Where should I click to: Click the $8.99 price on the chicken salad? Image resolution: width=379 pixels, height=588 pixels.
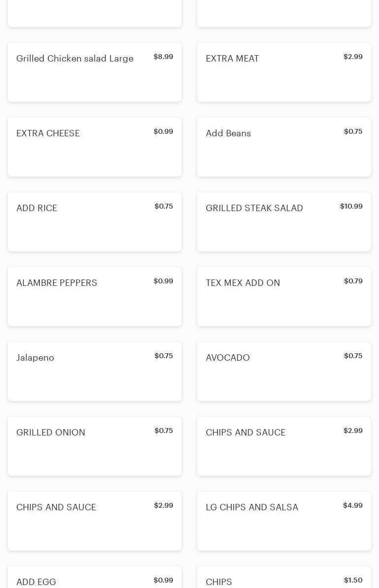tap(163, 57)
